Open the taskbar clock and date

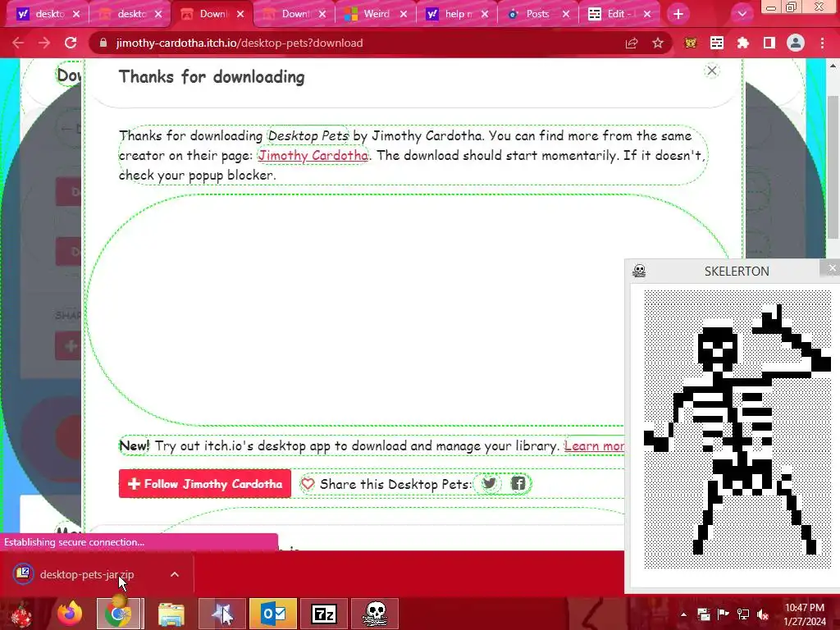pos(805,614)
